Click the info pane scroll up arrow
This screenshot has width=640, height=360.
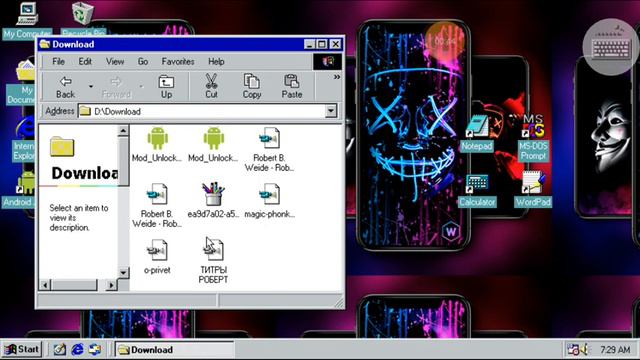click(123, 131)
